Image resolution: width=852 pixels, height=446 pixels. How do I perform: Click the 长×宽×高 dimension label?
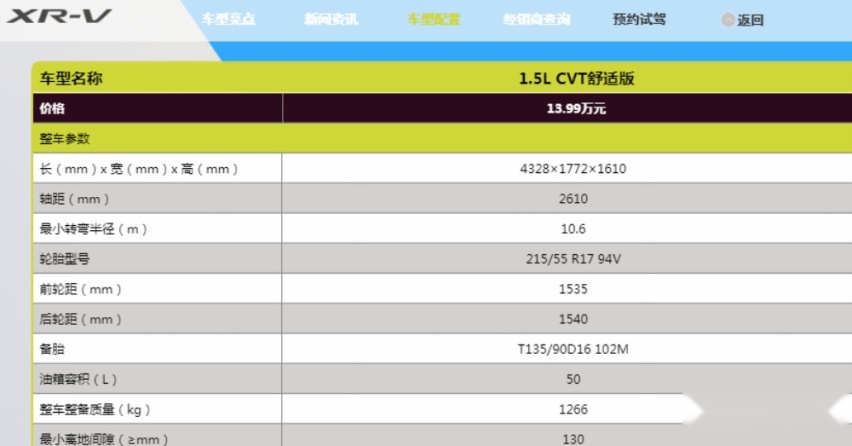click(x=139, y=169)
